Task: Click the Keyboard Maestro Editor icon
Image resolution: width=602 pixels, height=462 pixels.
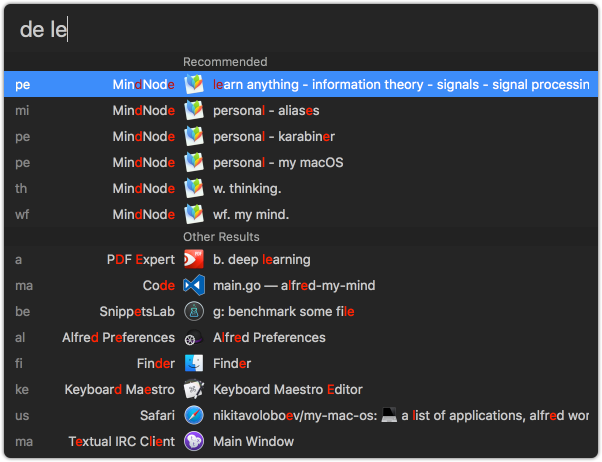Action: pyautogui.click(x=194, y=389)
